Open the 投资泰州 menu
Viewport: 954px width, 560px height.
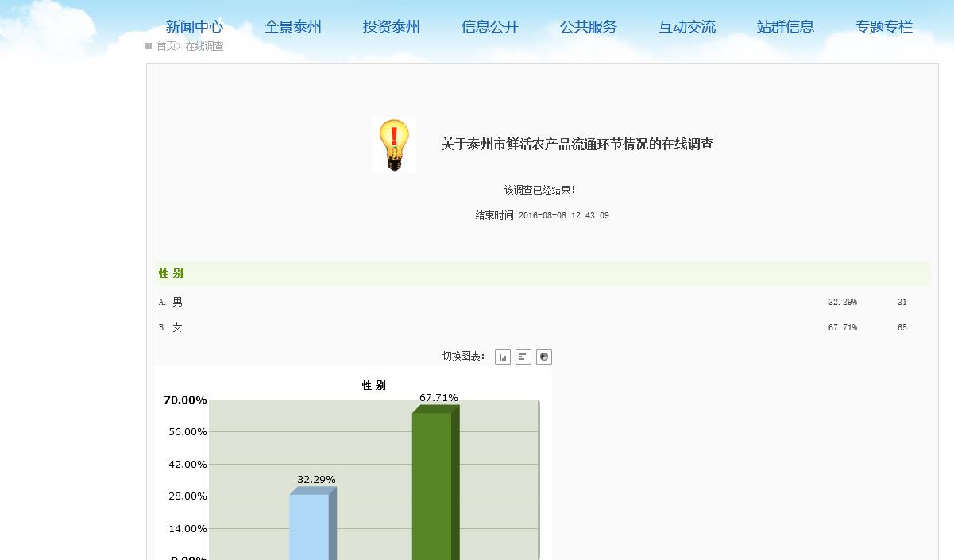click(x=392, y=27)
